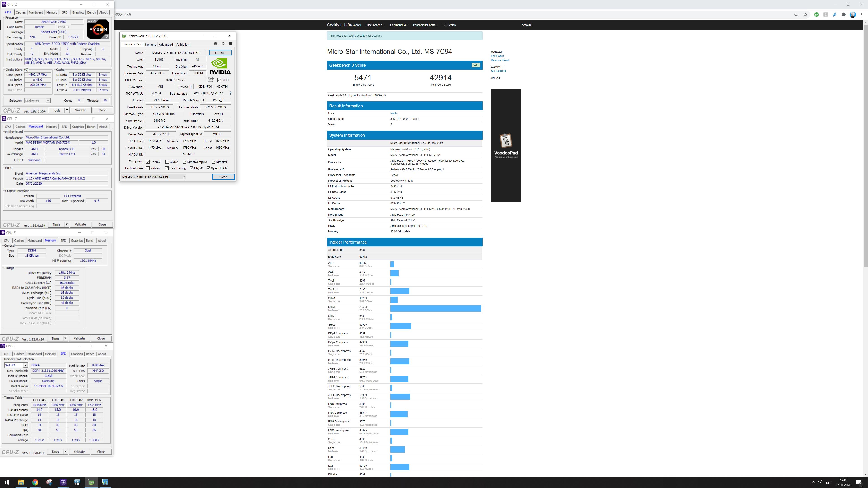Viewport: 868px width, 488px height.
Task: Bookmark this page with the star icon
Action: (805, 14)
